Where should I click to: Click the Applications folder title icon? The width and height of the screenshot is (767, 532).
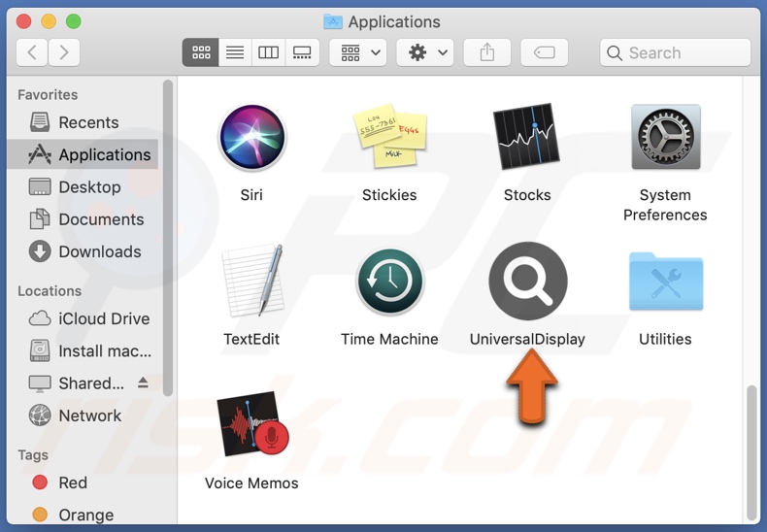tap(333, 21)
